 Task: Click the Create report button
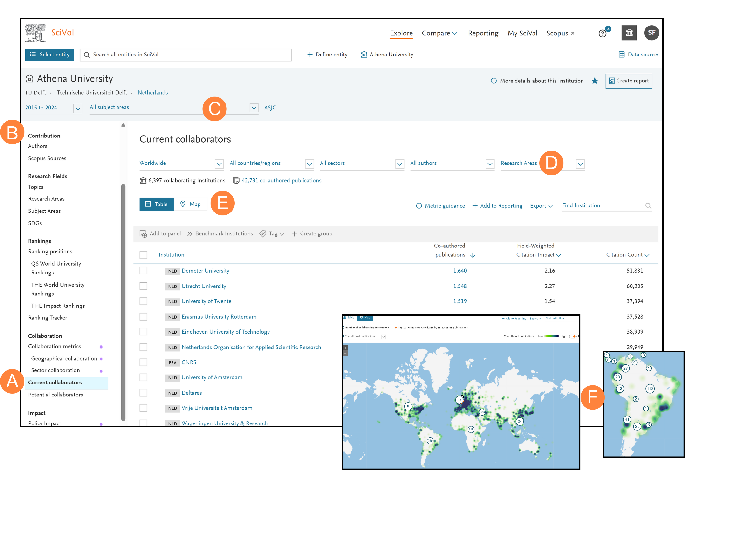629,81
